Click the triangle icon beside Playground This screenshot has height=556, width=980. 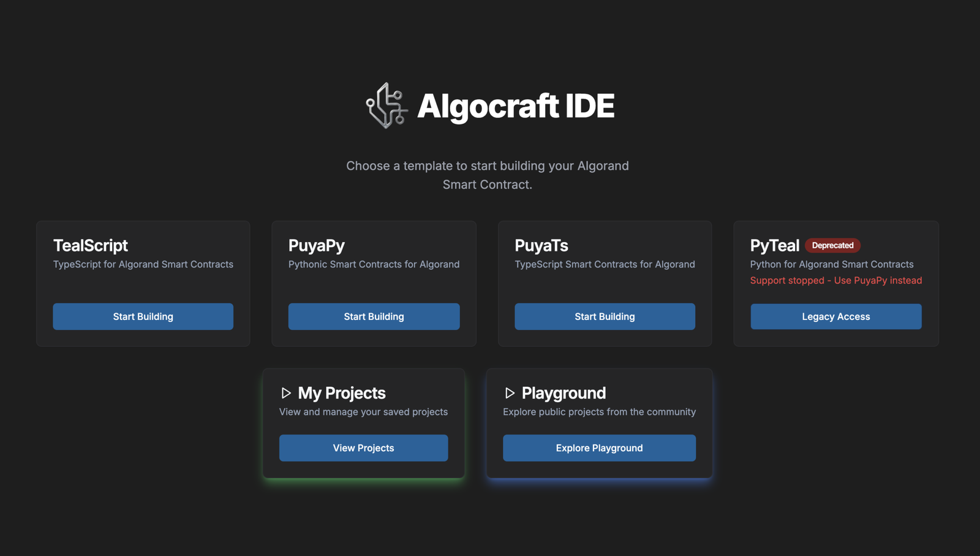(x=510, y=393)
